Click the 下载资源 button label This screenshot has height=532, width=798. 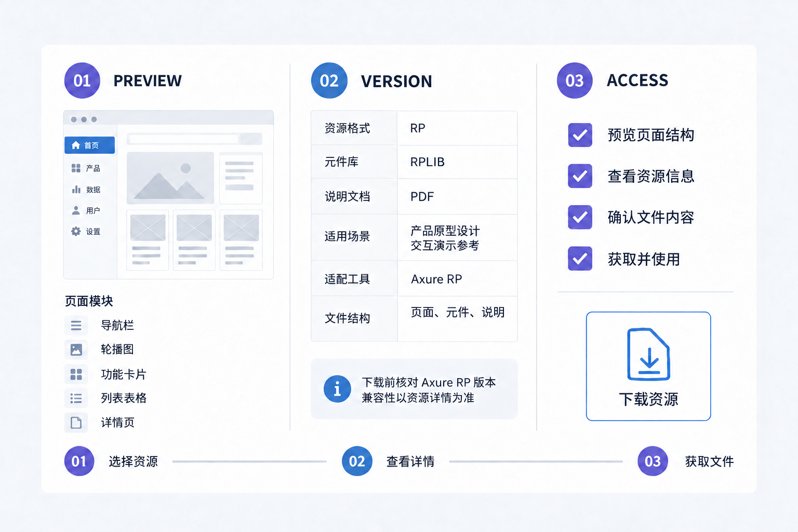click(x=648, y=399)
